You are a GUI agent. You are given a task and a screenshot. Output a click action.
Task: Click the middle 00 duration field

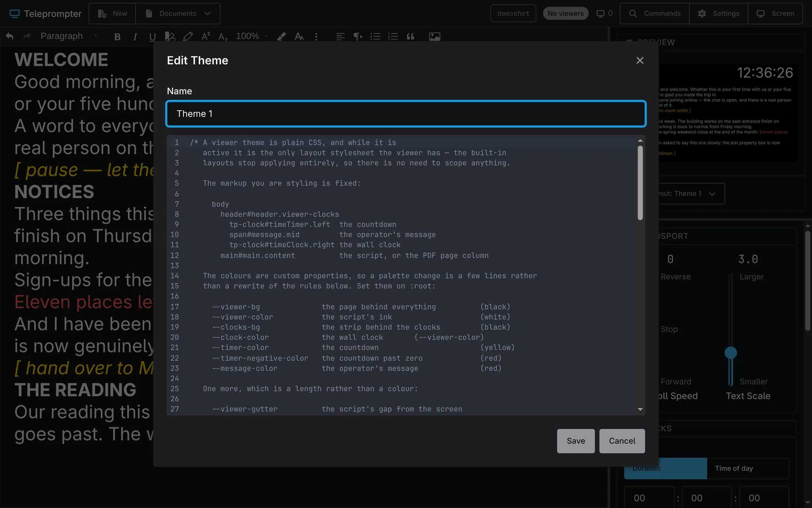click(x=707, y=498)
